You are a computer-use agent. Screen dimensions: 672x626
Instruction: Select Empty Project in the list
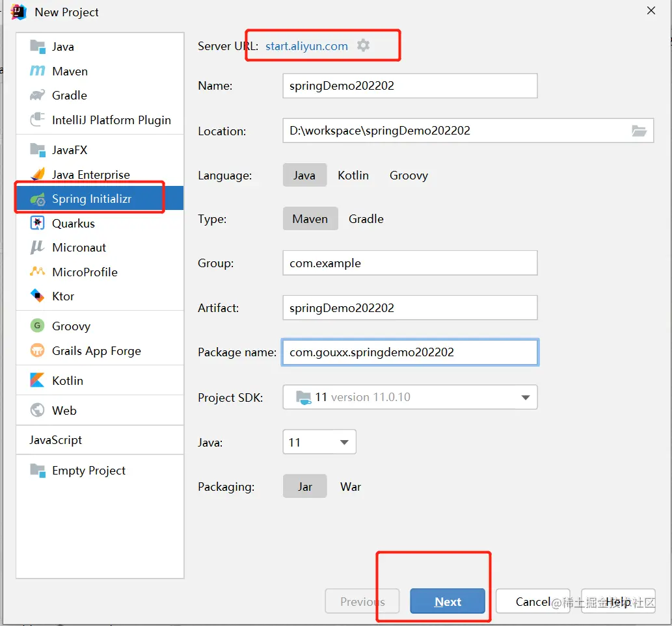[x=100, y=470]
